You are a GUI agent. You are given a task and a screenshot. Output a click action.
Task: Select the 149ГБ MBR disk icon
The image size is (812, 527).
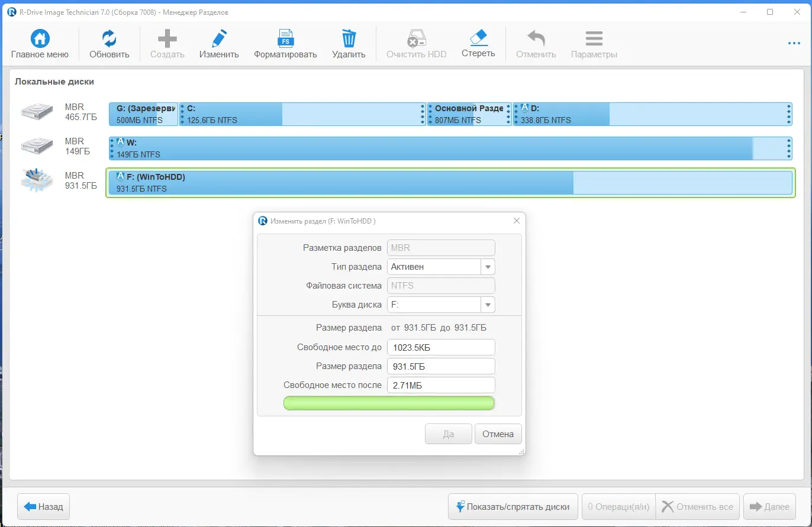pos(36,147)
